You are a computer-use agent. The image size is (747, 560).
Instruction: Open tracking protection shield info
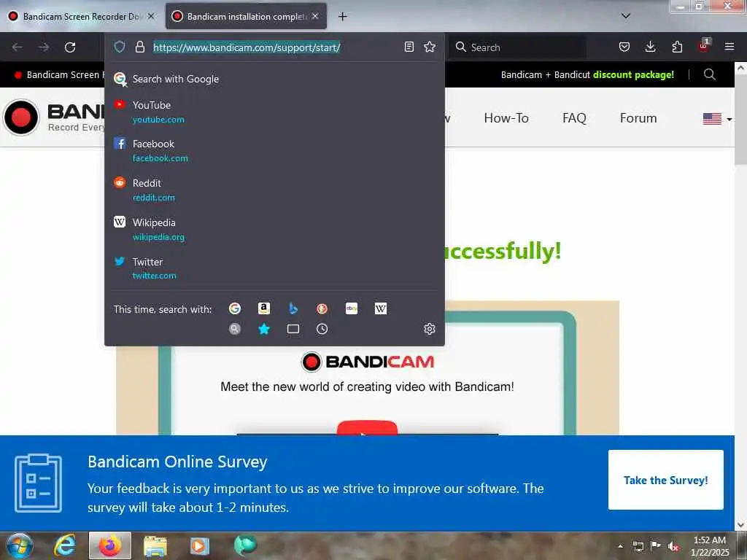(120, 47)
